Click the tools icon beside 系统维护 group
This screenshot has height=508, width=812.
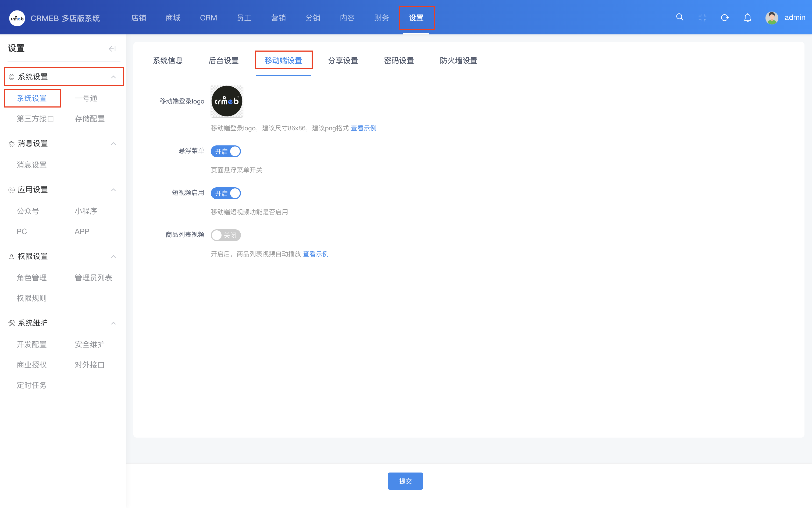(11, 323)
